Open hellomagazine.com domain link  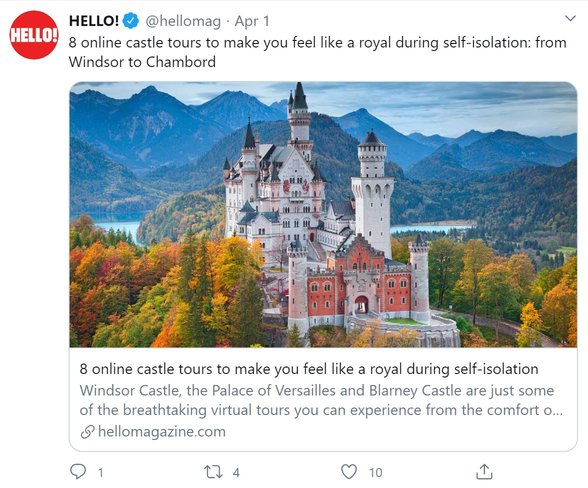162,432
